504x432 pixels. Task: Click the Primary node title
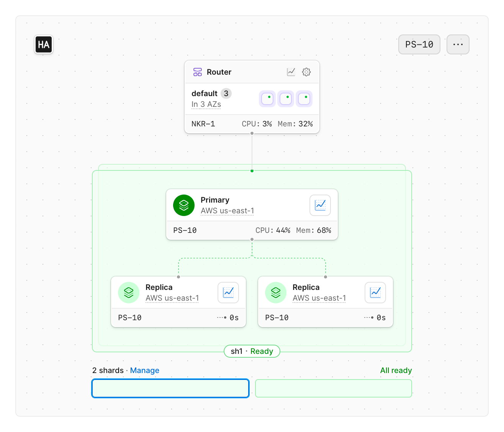215,200
